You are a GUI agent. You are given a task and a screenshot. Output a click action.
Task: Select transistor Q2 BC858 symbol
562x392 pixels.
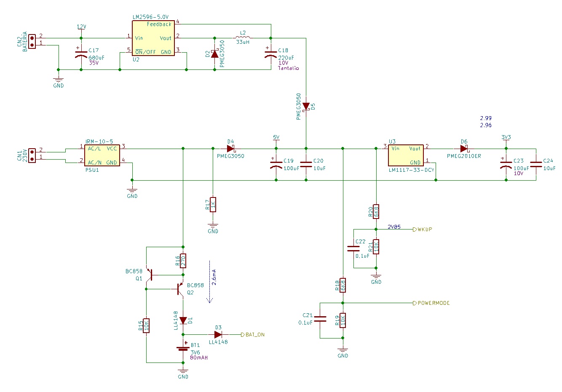click(180, 289)
